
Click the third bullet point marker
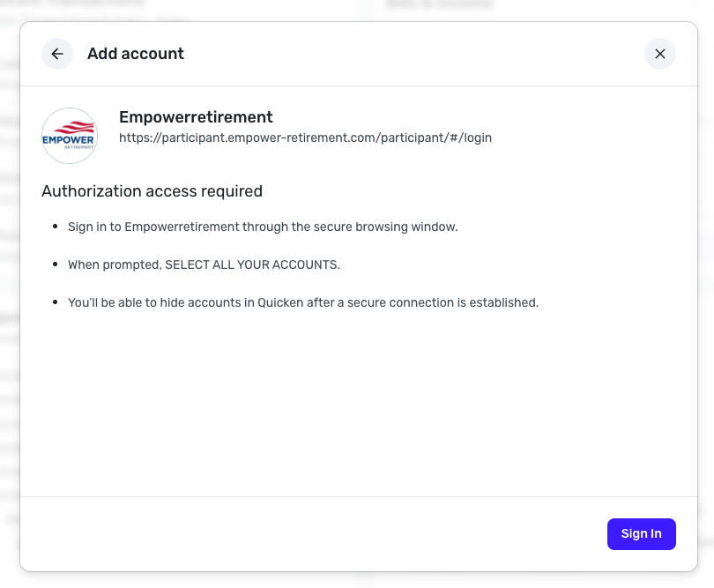point(55,303)
